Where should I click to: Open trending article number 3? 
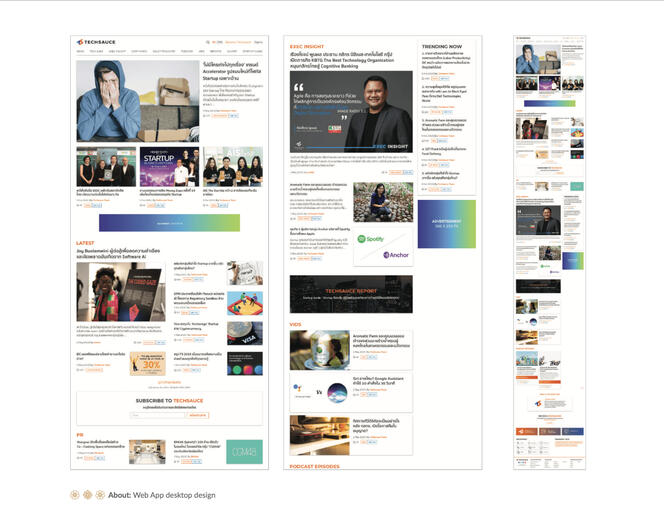click(444, 125)
